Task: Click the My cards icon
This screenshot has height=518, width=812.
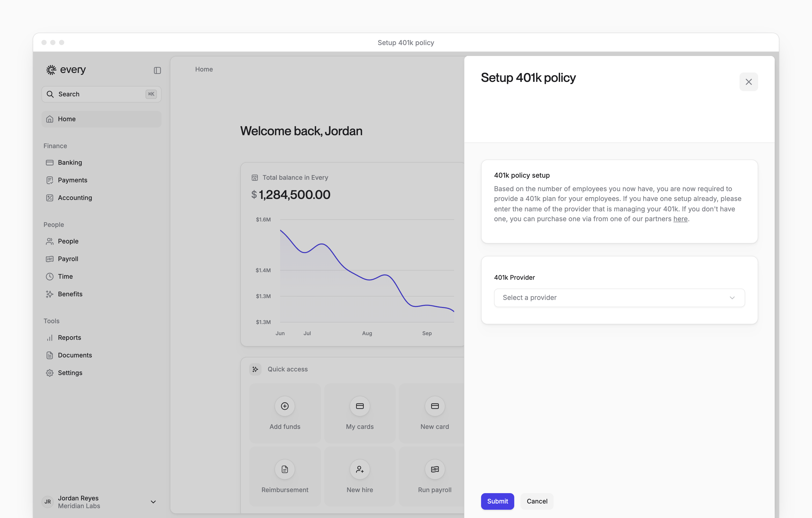Action: tap(360, 406)
